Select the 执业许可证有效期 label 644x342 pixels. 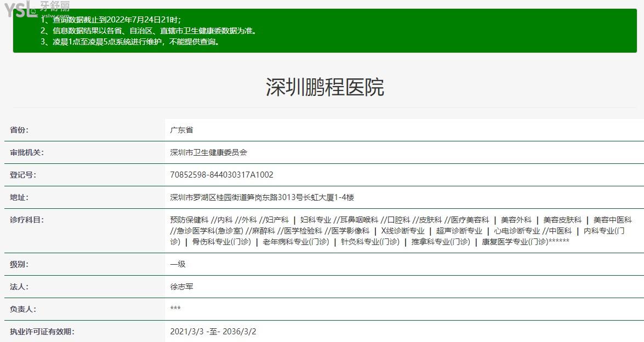(42, 332)
